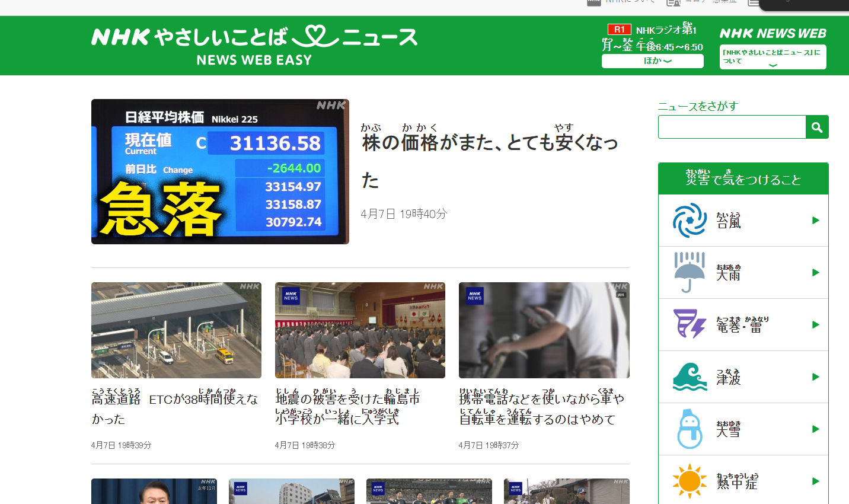Click the tornado and lightning icon
This screenshot has height=504, width=849.
(x=690, y=324)
